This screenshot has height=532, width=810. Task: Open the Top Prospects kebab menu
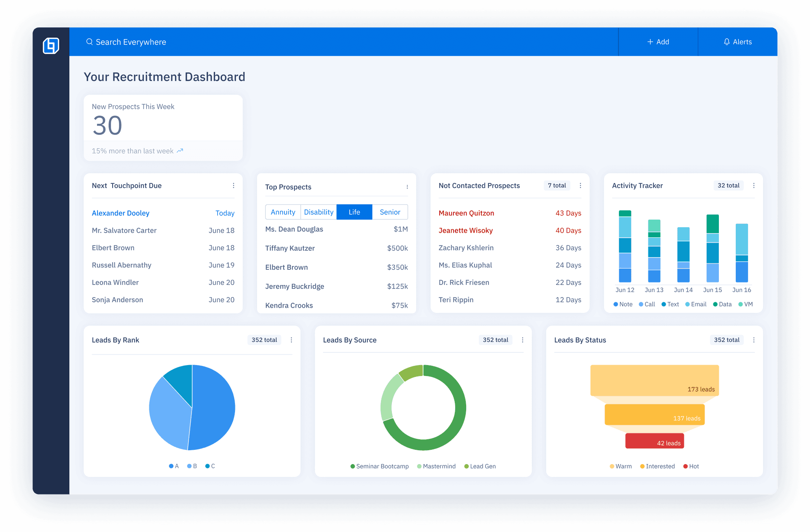coord(407,187)
